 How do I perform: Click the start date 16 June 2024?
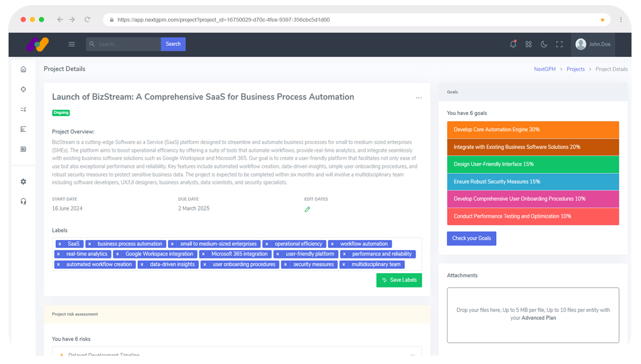tap(67, 209)
